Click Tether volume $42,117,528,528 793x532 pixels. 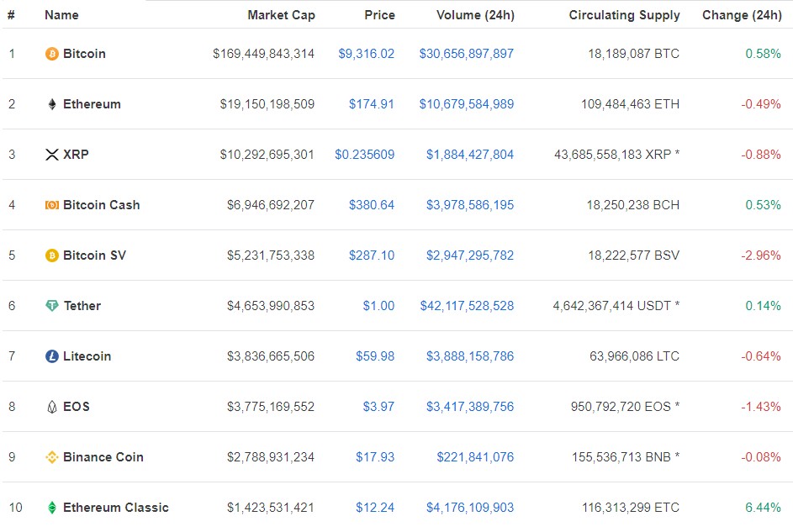(467, 306)
